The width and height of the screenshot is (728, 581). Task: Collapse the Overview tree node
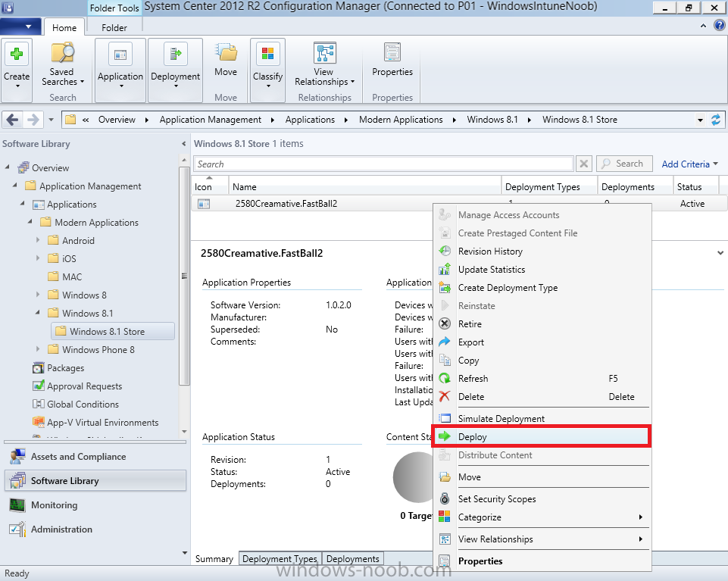(7, 167)
